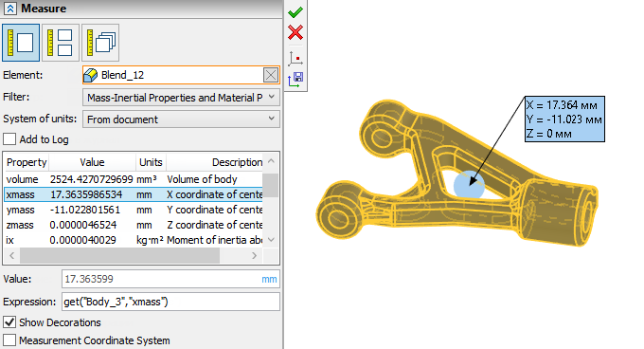Click the Value column header
The width and height of the screenshot is (644, 349).
92,162
